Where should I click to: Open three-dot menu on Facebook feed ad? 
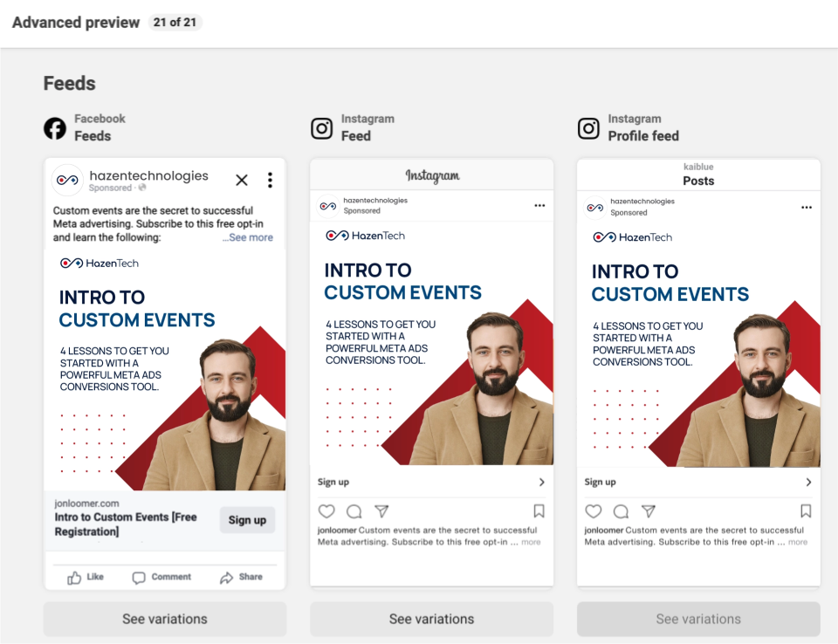(x=270, y=180)
